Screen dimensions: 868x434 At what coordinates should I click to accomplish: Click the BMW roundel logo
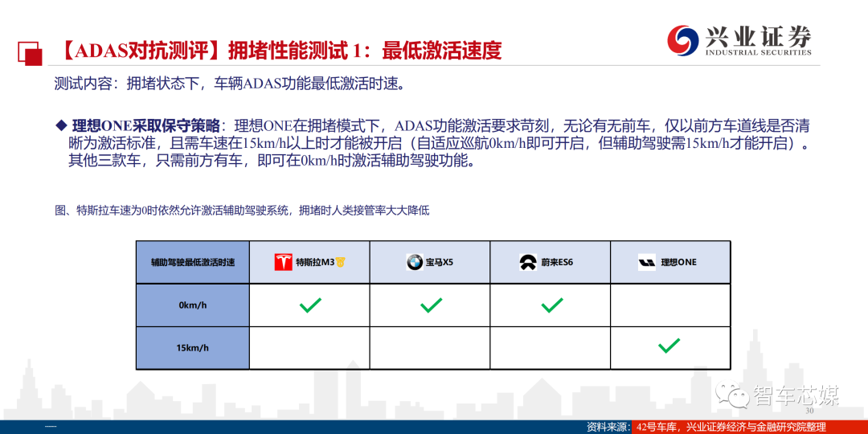pos(415,262)
